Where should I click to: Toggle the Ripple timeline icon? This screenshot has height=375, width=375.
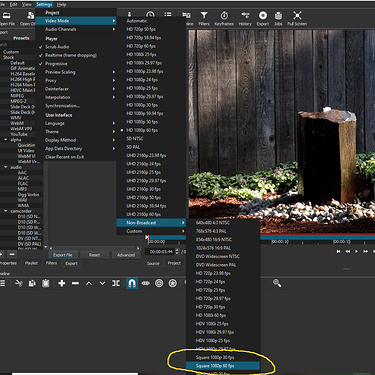click(159, 283)
